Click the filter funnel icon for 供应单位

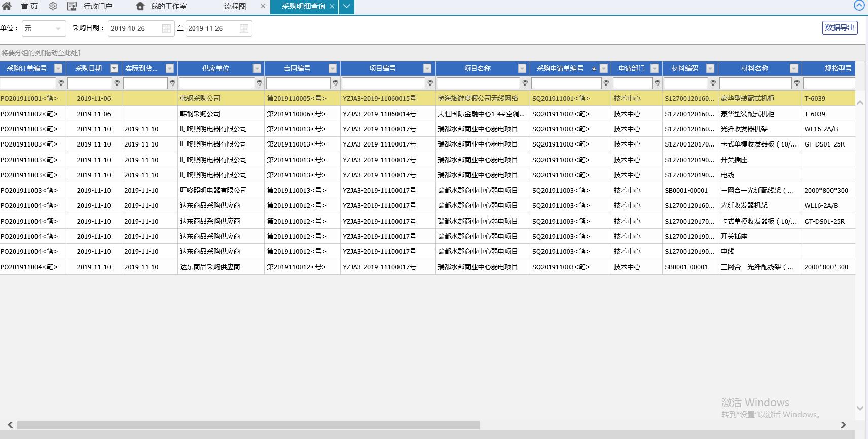[260, 83]
